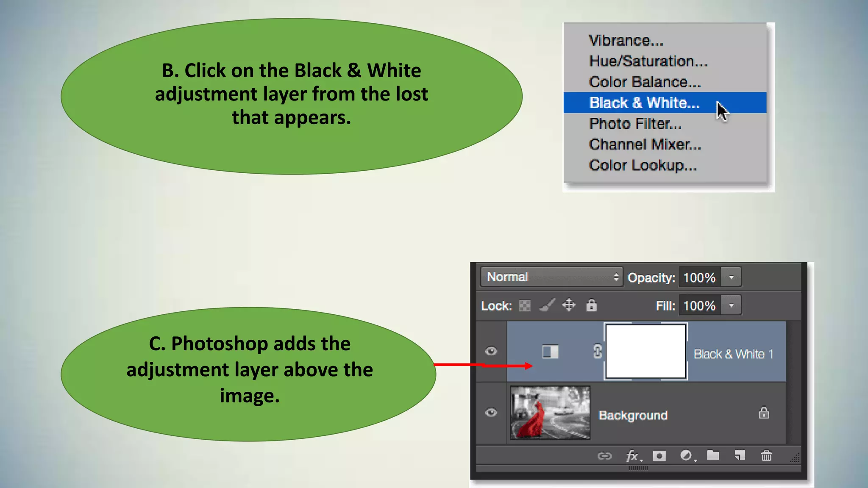Screen dimensions: 868x488
Task: Toggle lock transparent pixels
Action: point(525,306)
